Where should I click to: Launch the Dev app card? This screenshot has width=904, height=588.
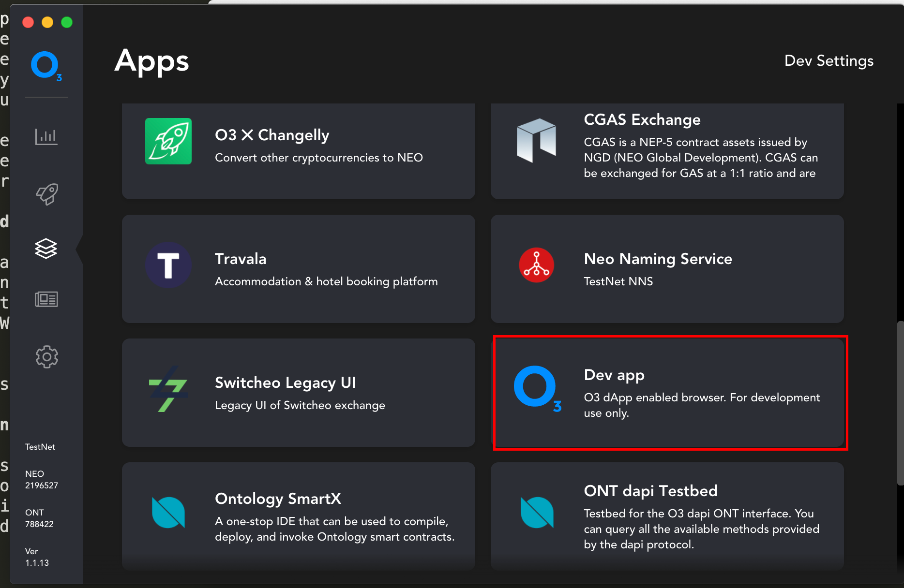667,393
